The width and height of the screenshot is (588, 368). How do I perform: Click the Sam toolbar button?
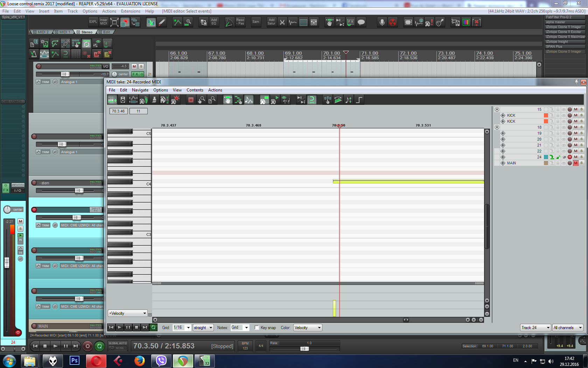pyautogui.click(x=256, y=22)
